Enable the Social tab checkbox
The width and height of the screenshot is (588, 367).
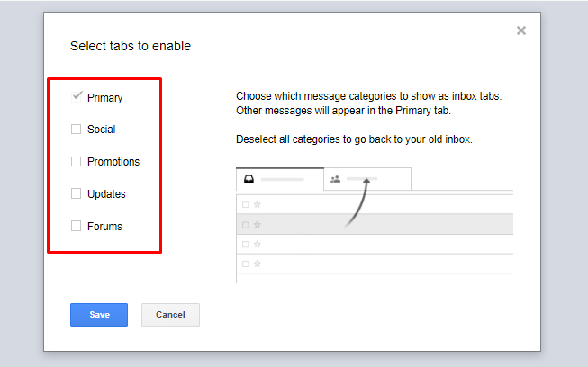[x=77, y=130]
